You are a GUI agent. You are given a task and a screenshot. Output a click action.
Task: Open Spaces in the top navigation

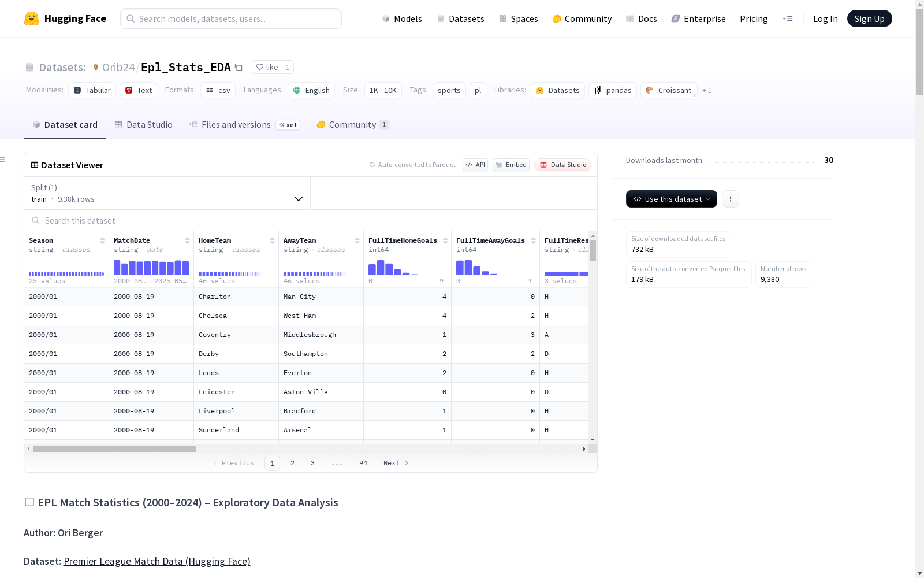[519, 18]
